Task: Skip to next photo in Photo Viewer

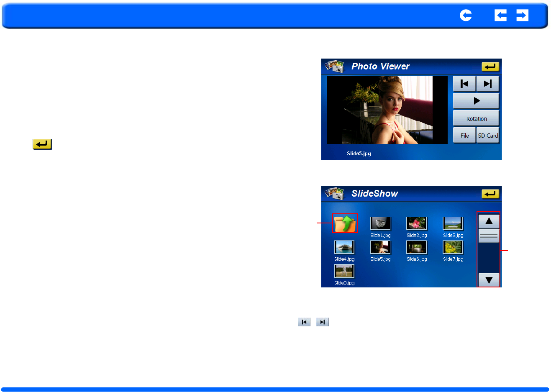Action: tap(488, 84)
